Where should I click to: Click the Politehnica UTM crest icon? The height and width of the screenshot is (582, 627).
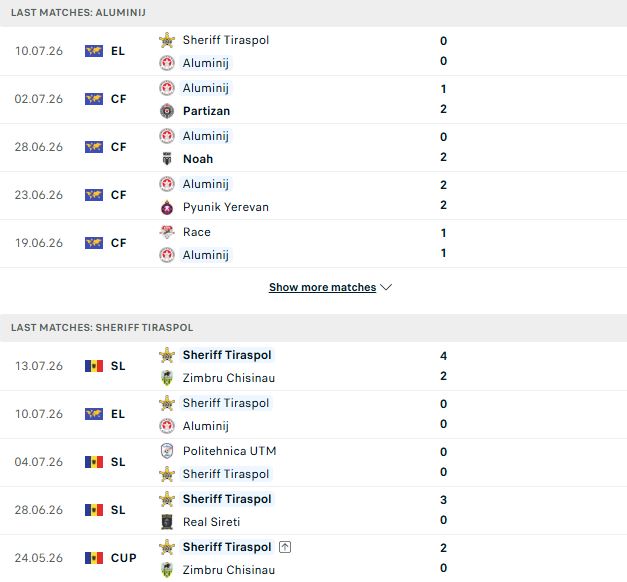tap(167, 451)
